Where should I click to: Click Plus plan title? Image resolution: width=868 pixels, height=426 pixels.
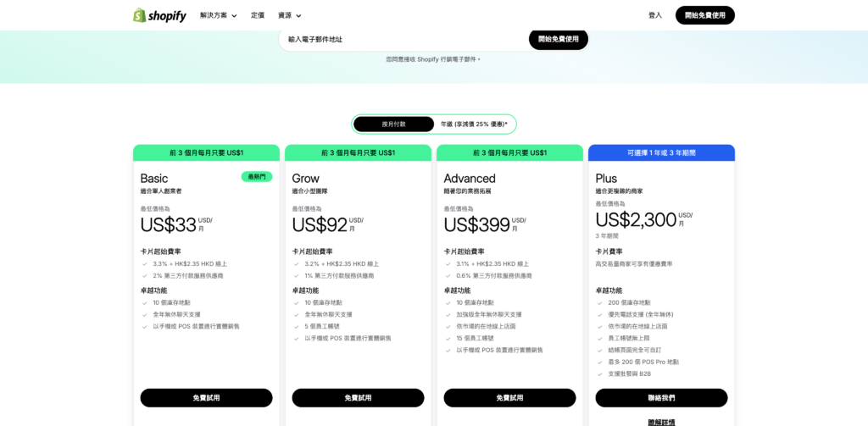coord(606,178)
